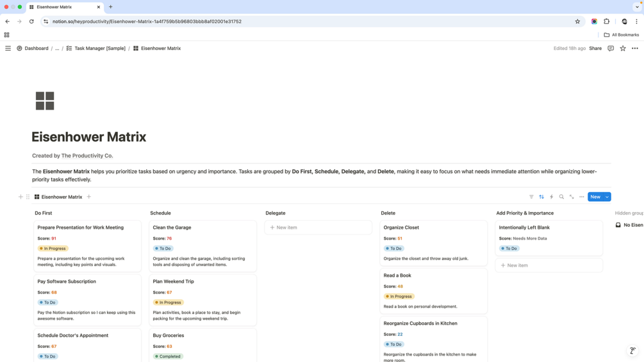644x362 pixels.
Task: Open Chrome extensions puzzle icon
Action: [607, 21]
